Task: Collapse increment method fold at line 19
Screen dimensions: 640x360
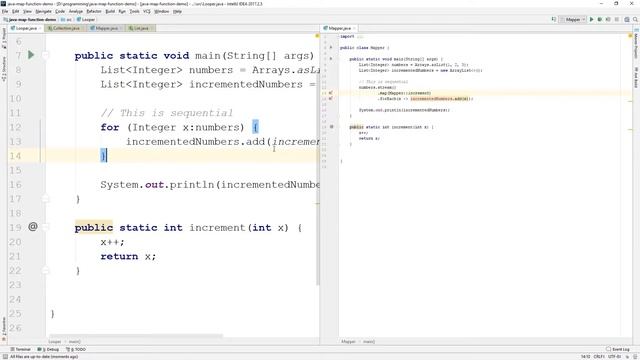Action: pos(45,227)
